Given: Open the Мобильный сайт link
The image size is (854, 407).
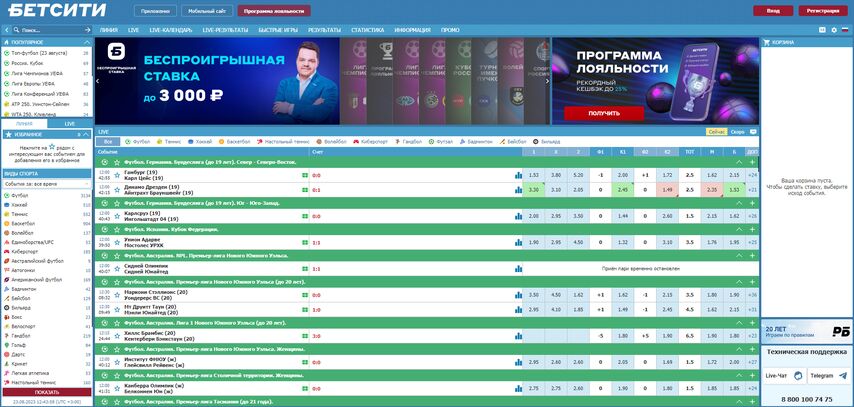Looking at the screenshot, I should [207, 10].
